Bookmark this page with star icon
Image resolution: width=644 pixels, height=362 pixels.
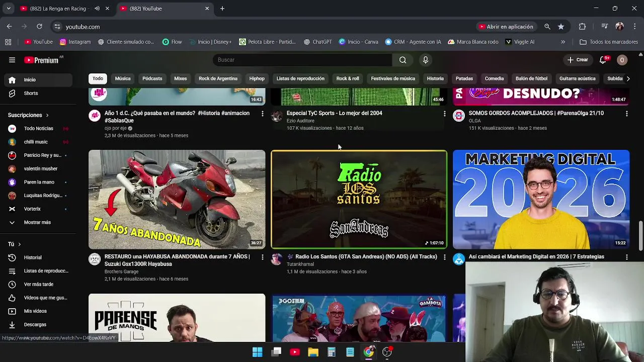pyautogui.click(x=561, y=27)
